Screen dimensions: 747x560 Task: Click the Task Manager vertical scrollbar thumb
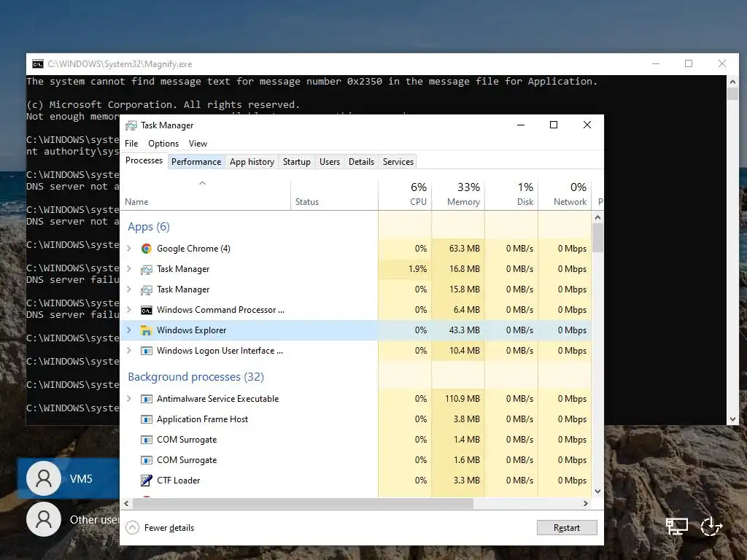[598, 237]
